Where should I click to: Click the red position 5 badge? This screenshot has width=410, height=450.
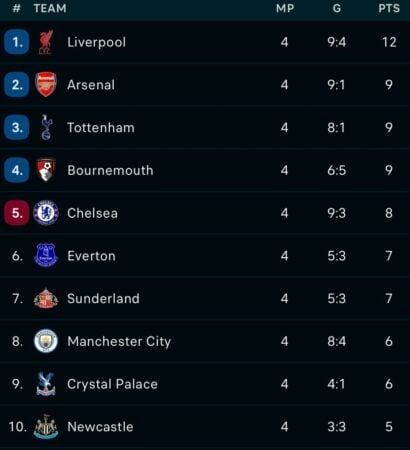tap(17, 213)
